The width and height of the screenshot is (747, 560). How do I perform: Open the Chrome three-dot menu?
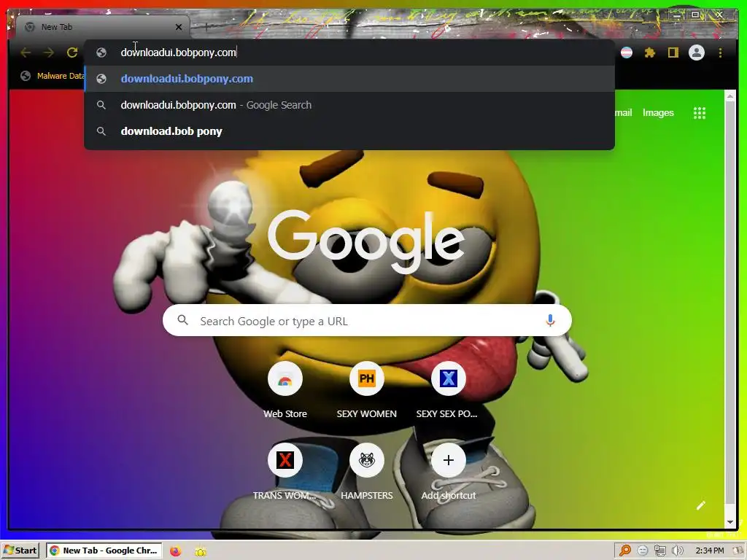pyautogui.click(x=720, y=52)
